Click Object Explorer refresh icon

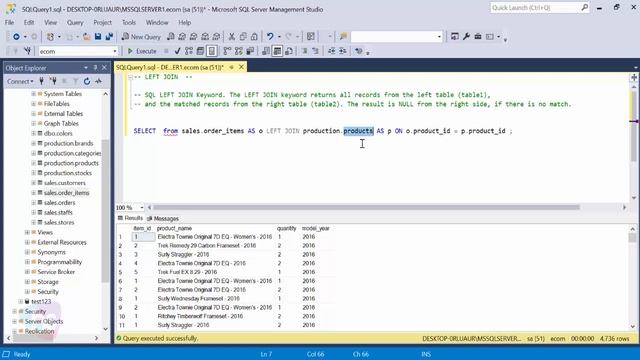tap(87, 81)
